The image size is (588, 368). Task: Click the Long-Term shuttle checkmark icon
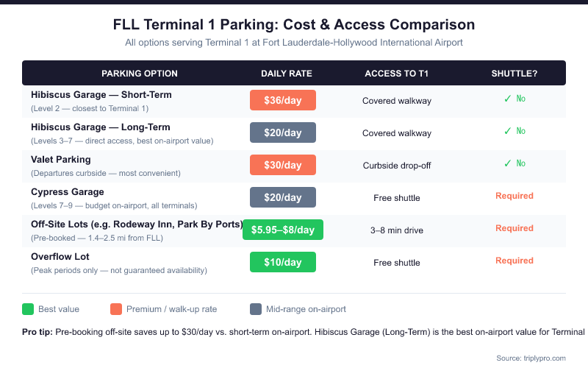coord(507,131)
